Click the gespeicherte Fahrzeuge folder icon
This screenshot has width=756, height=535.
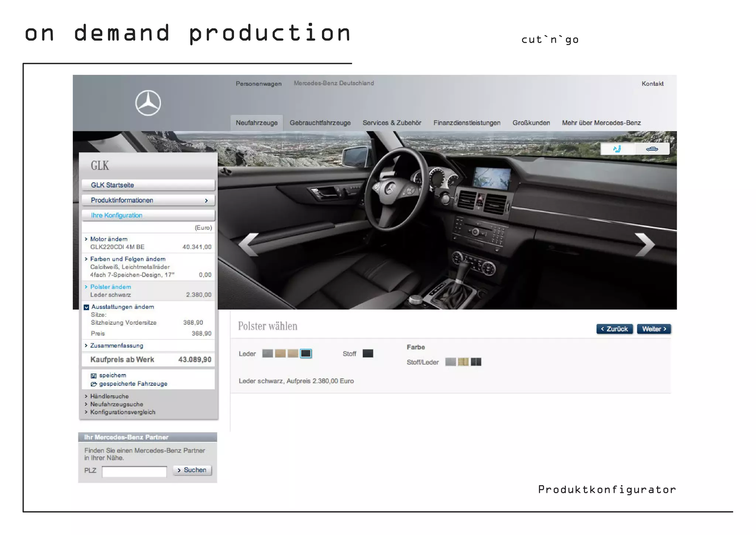click(94, 384)
